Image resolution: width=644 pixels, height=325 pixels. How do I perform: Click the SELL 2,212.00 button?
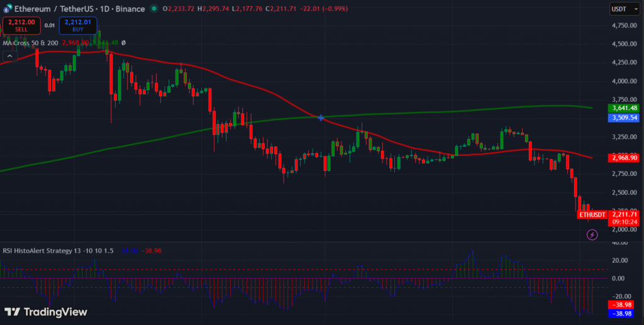click(22, 25)
